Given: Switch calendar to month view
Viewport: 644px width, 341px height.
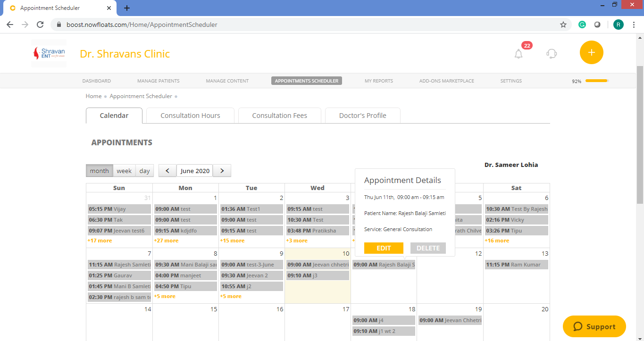Looking at the screenshot, I should tap(100, 171).
